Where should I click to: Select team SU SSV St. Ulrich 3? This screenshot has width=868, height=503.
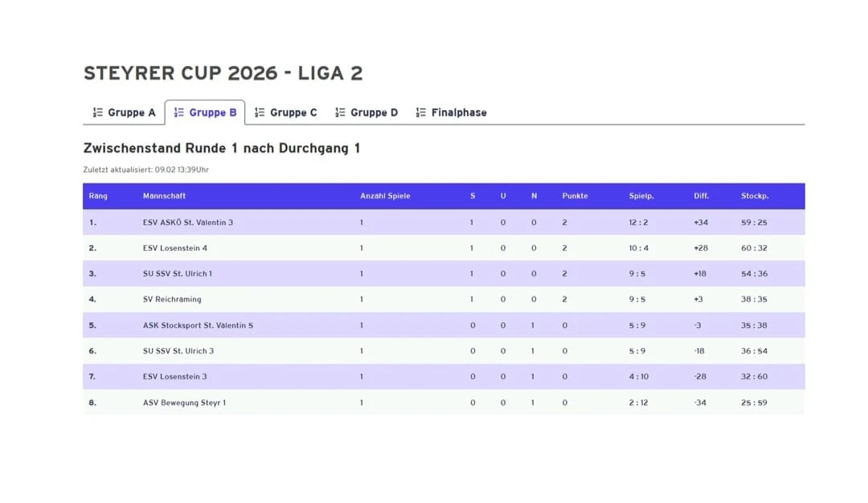tap(178, 351)
